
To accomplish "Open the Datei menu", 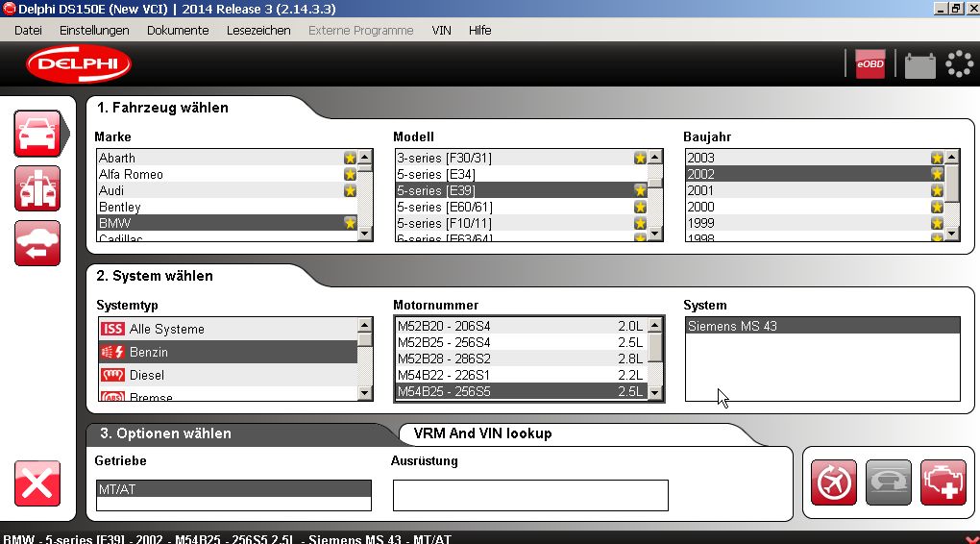I will (28, 30).
